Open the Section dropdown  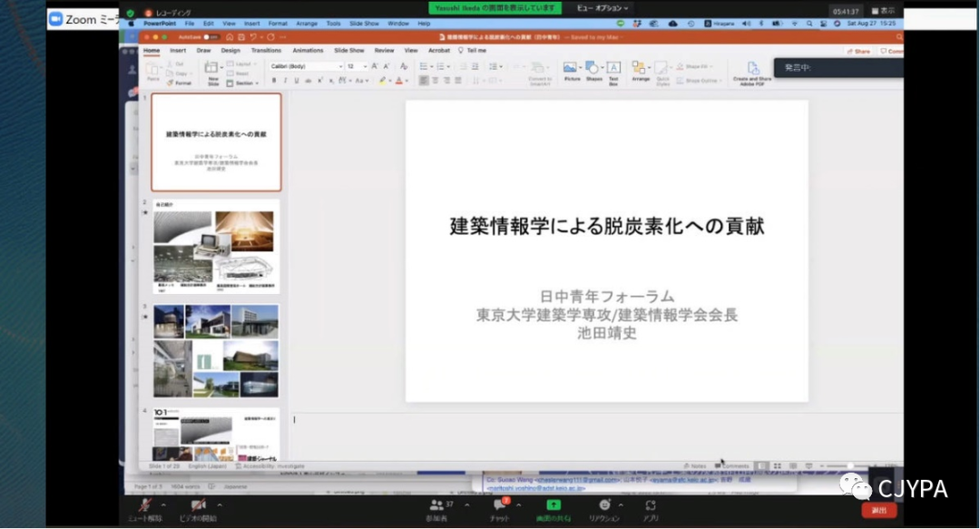click(242, 83)
